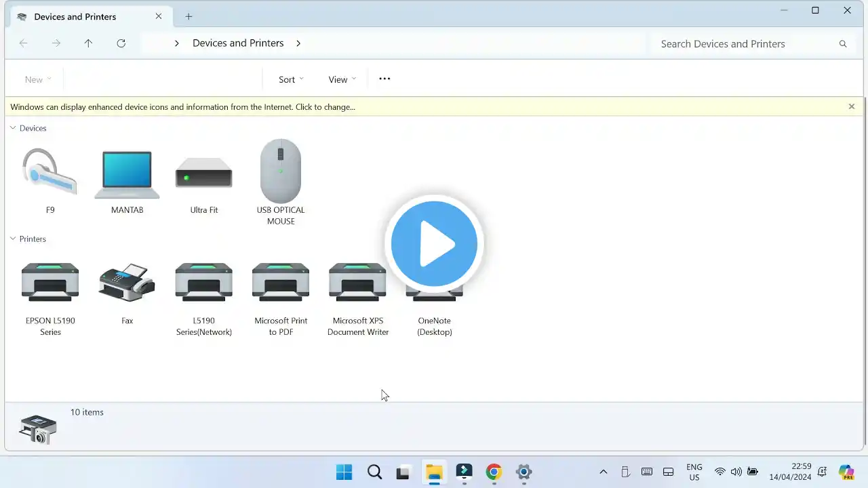The height and width of the screenshot is (488, 868).
Task: Switch to the Devices and Printers tab
Action: [75, 16]
